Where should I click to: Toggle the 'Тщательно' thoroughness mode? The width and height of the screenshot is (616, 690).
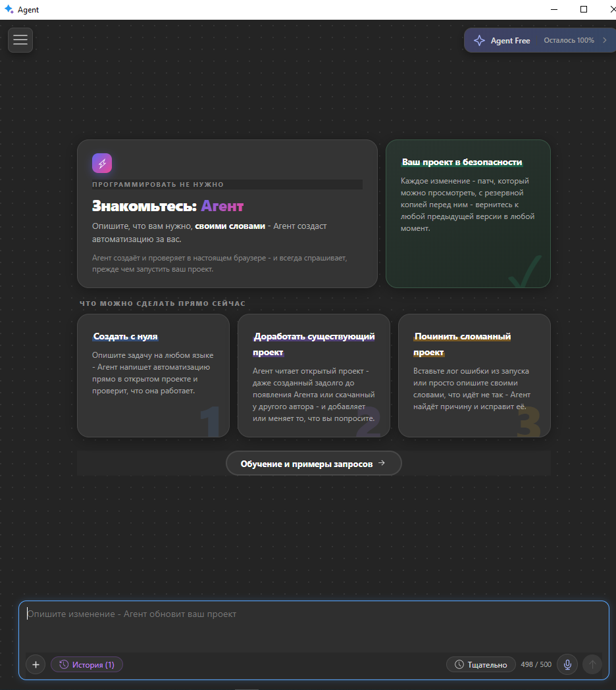(481, 664)
